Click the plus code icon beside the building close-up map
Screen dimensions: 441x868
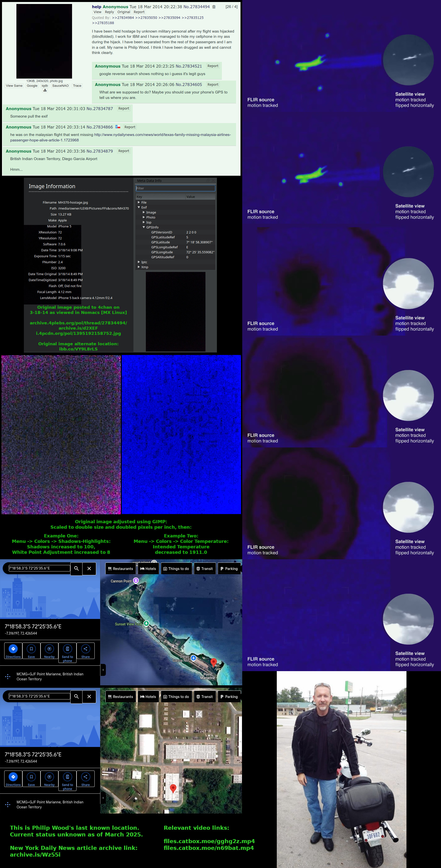click(x=8, y=804)
